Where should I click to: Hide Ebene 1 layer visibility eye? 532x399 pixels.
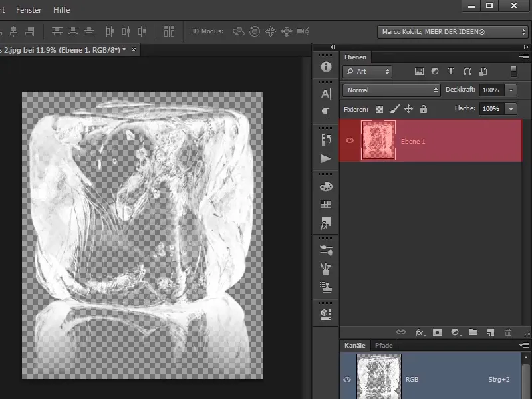pos(350,140)
